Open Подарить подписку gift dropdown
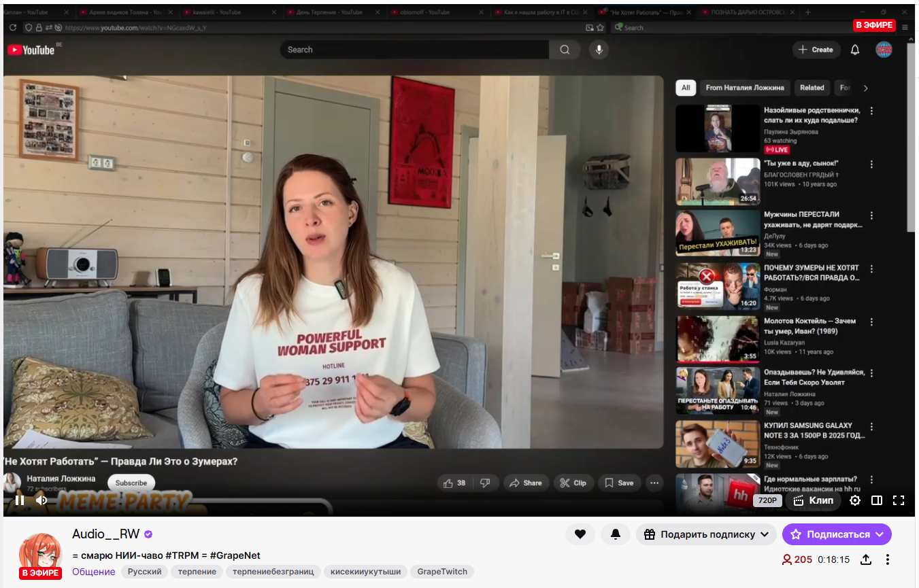This screenshot has width=919, height=588. [x=706, y=534]
